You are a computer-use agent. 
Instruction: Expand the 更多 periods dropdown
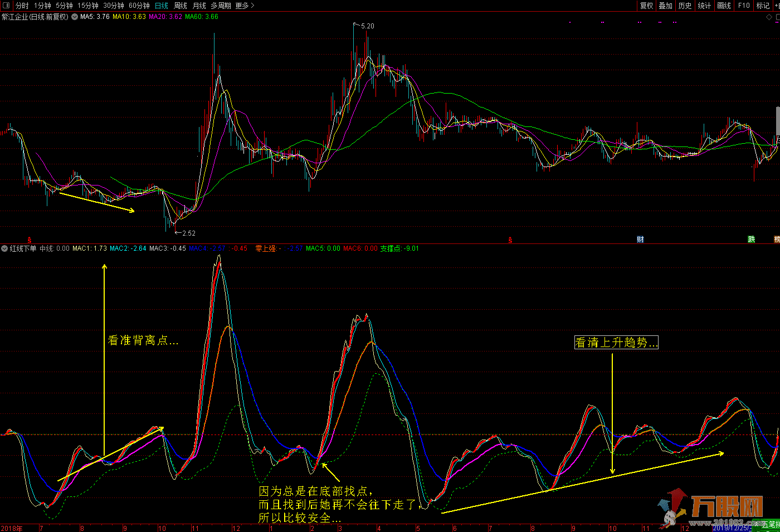point(245,6)
